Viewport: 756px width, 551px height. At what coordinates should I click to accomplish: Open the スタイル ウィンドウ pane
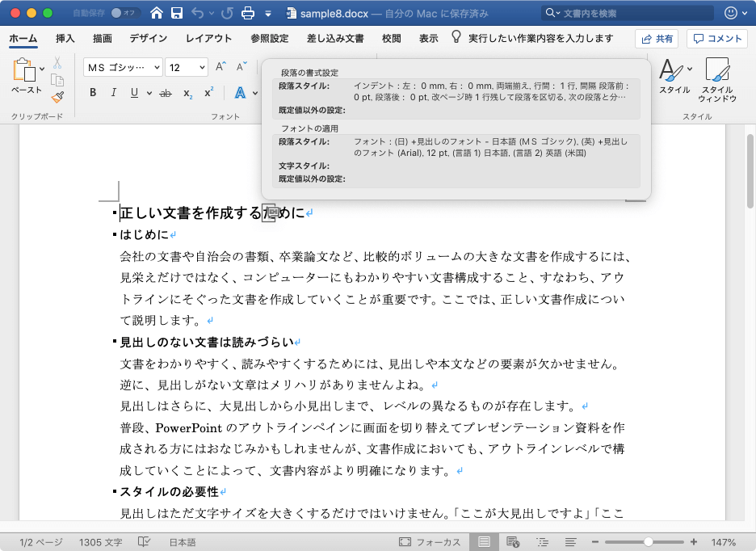click(717, 80)
